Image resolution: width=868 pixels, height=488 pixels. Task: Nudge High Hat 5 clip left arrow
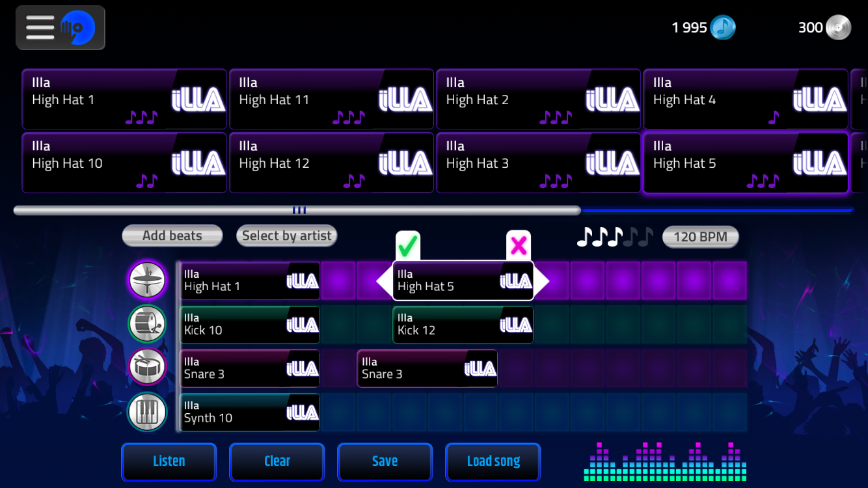[x=385, y=281]
